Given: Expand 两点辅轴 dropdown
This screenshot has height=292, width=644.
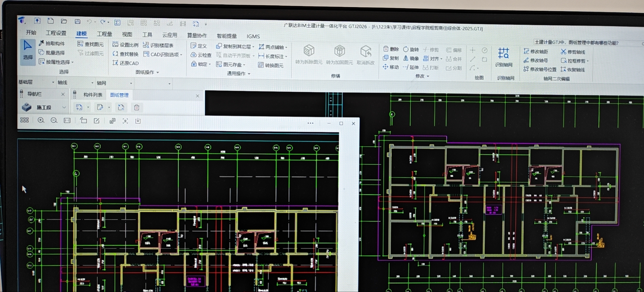Looking at the screenshot, I should coord(286,47).
